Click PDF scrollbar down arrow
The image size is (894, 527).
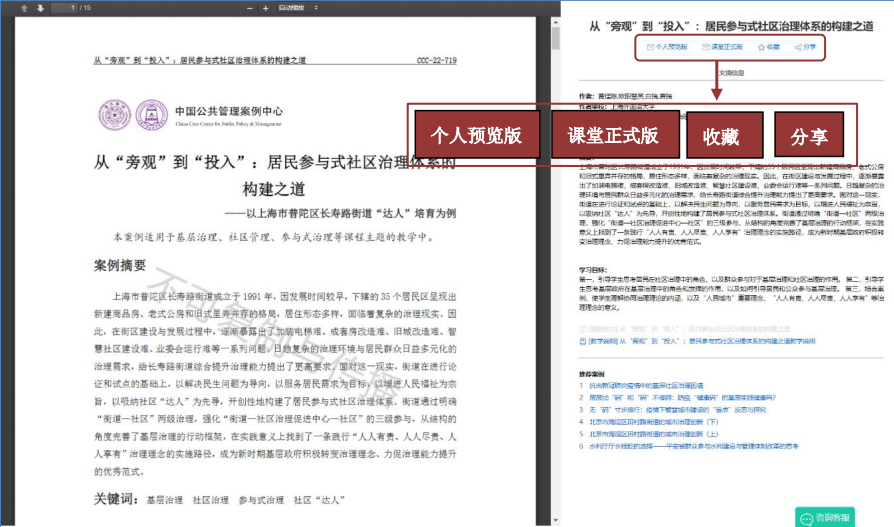tap(555, 520)
